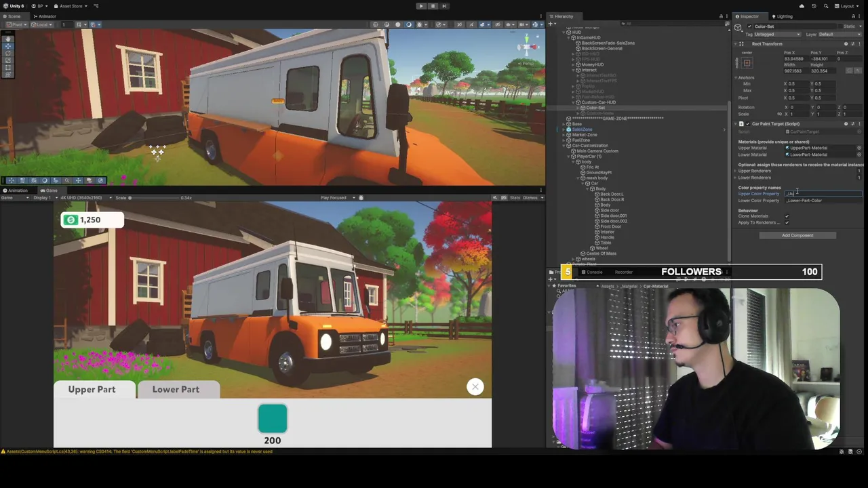Select the Scale tool in Scene view
The width and height of the screenshot is (868, 488).
pos(8,60)
